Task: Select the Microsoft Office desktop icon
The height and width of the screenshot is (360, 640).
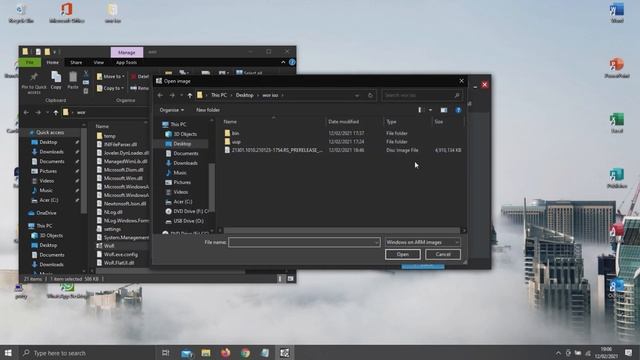Action: click(x=67, y=13)
